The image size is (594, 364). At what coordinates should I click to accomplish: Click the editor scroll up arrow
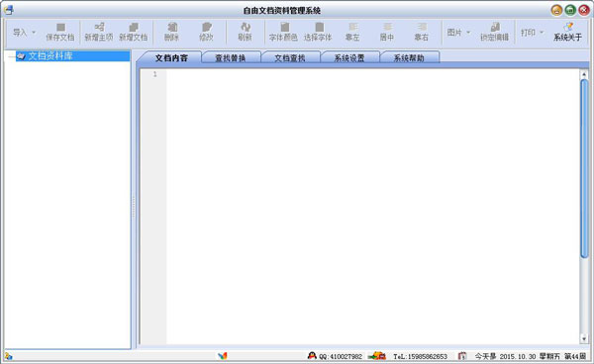(584, 74)
